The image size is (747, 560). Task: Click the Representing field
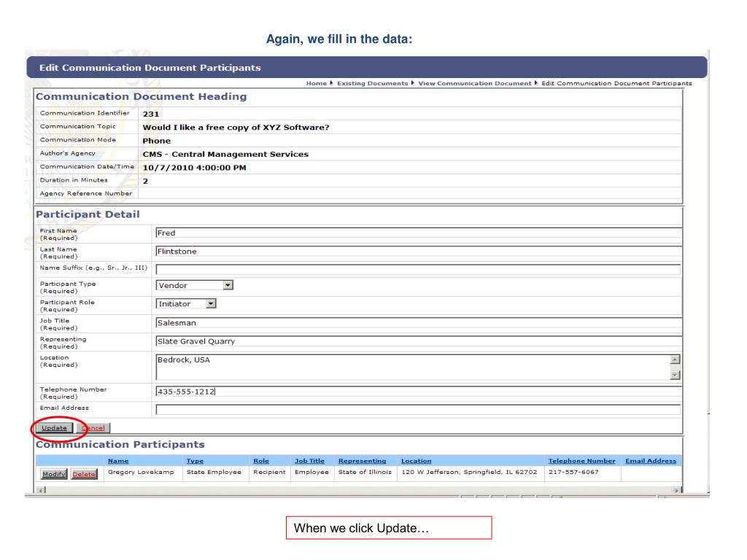click(418, 341)
